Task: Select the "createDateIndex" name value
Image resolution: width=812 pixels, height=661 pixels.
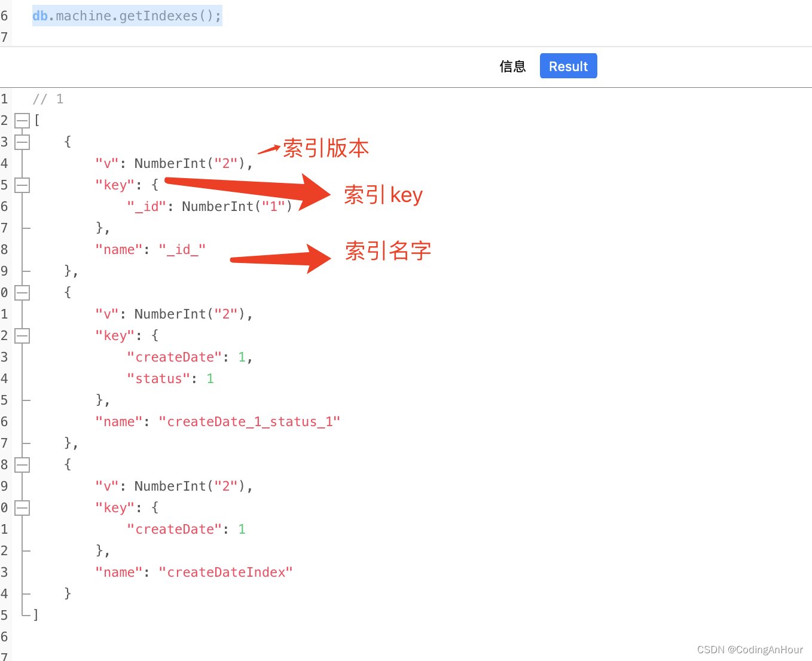Action: coord(225,573)
